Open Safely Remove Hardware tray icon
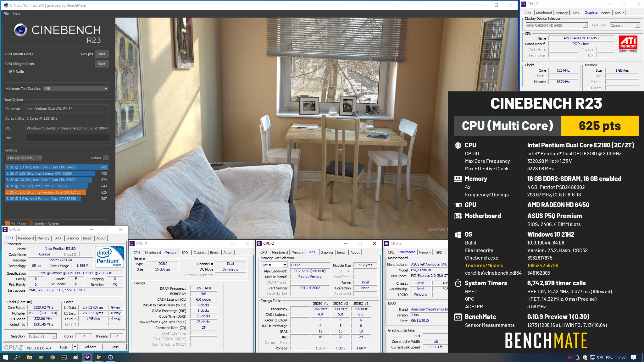The image size is (644, 362). tap(577, 357)
